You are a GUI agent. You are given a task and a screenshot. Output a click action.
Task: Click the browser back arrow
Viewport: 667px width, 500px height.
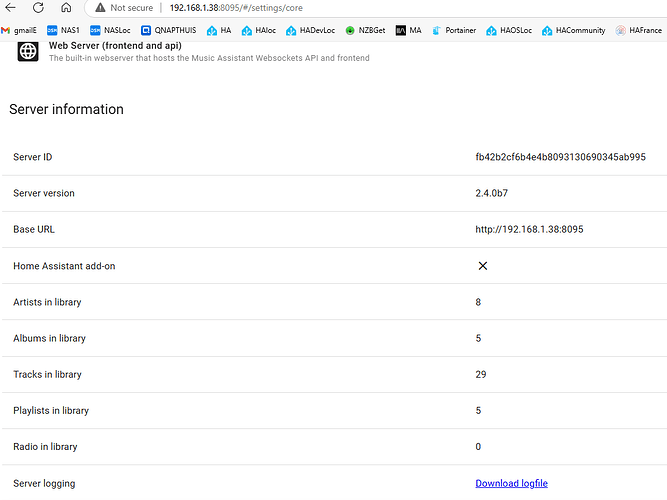click(x=11, y=8)
